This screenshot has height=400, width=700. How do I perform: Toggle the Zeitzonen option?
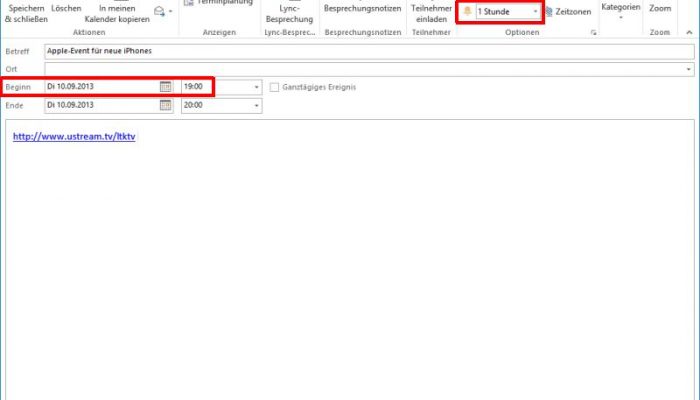(x=568, y=12)
